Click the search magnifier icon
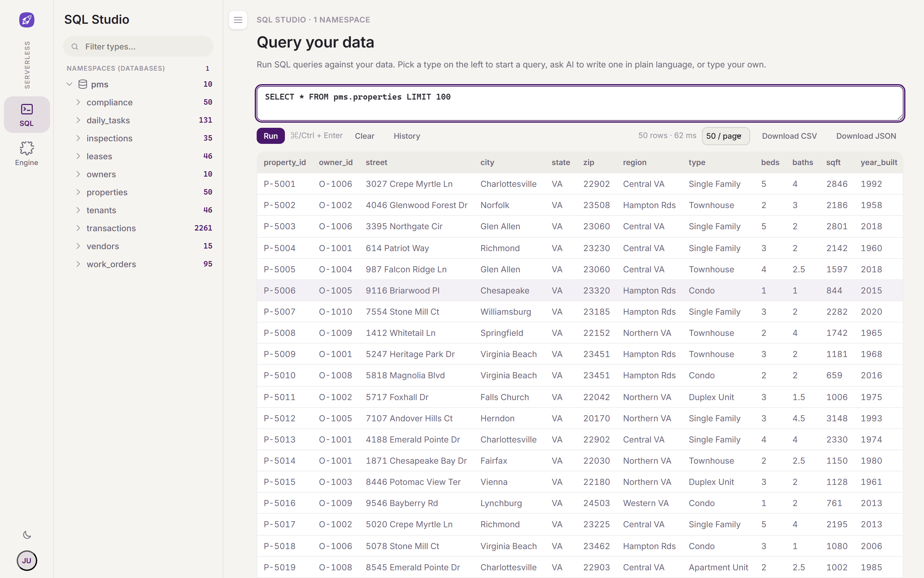Screen dimensions: 924x578 pos(75,47)
